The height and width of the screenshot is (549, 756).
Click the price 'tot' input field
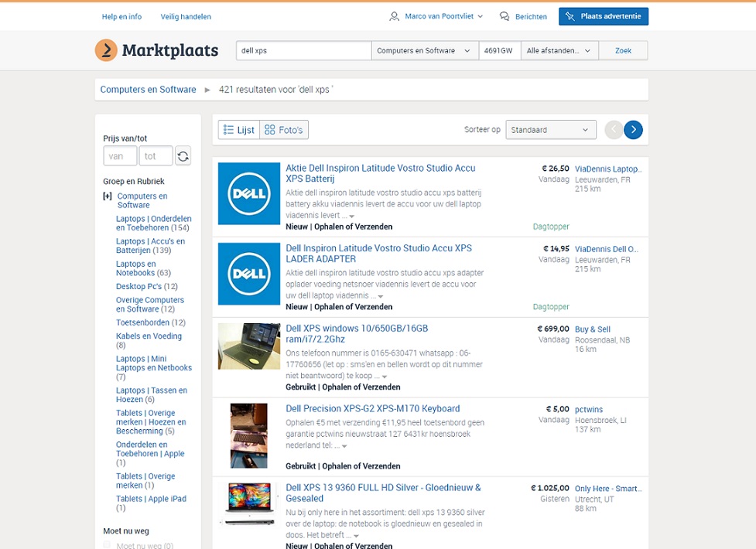(x=156, y=155)
